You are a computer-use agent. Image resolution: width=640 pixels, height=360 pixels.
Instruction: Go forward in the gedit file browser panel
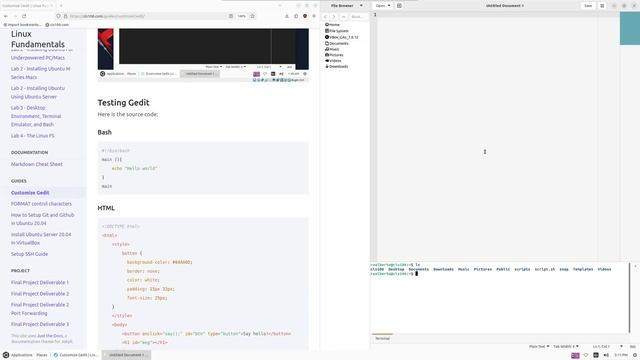333,17
